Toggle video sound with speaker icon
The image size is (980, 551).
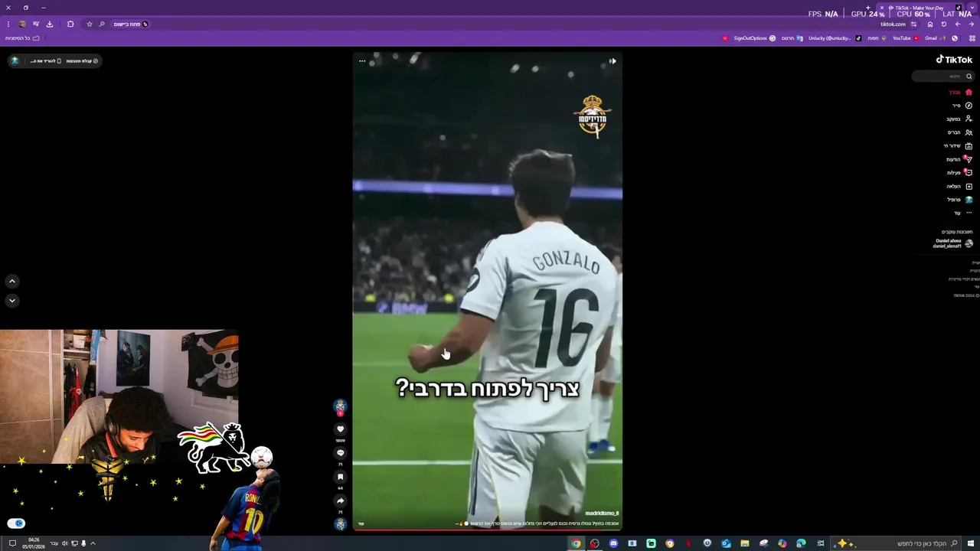coord(612,61)
